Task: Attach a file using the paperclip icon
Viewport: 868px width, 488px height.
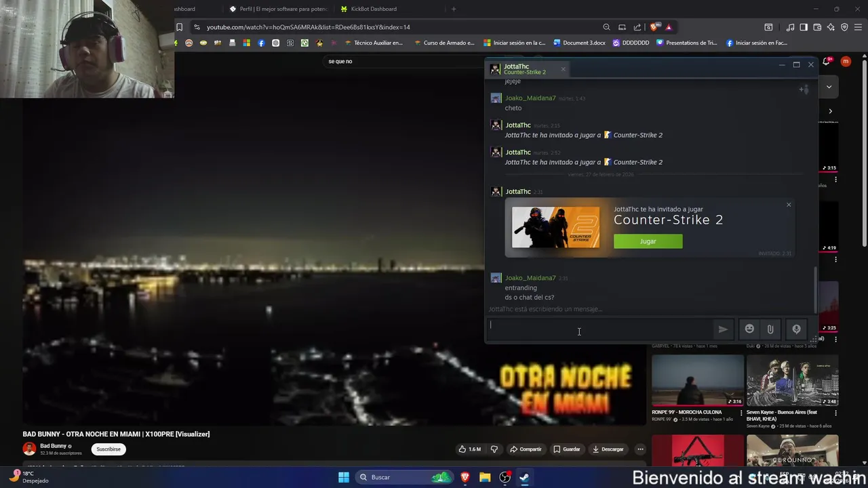Action: (770, 329)
